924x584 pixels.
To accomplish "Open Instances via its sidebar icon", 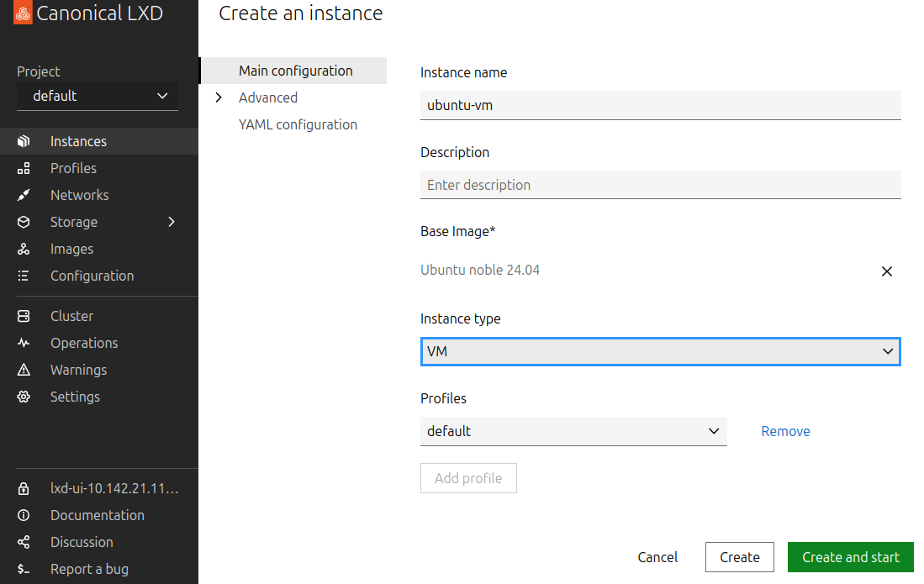I will (24, 141).
